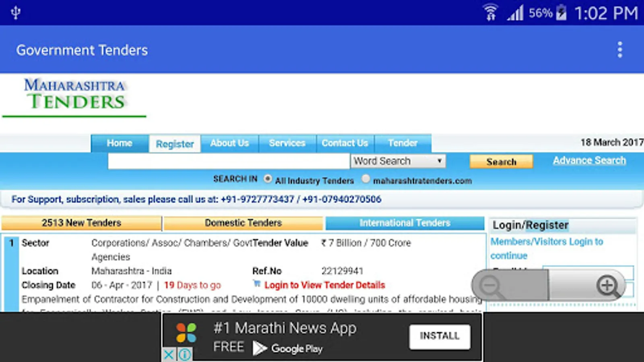This screenshot has width=644, height=362.
Task: Click Members/Visitors Login to continue link
Action: 547,249
